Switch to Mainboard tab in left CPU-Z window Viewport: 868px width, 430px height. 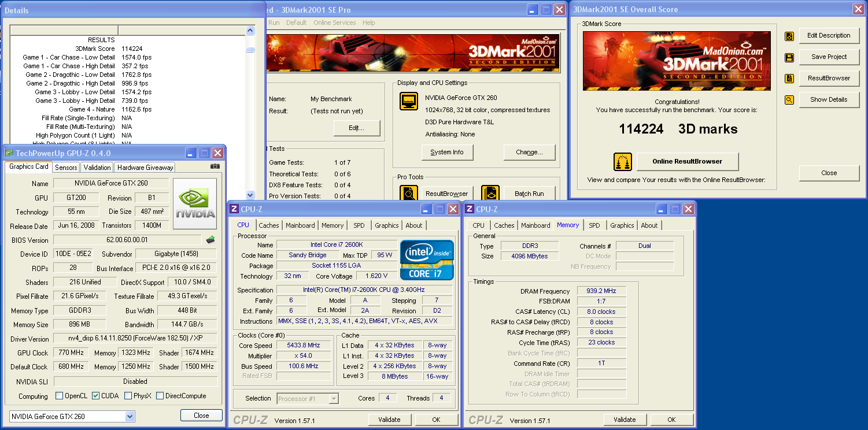tap(300, 225)
